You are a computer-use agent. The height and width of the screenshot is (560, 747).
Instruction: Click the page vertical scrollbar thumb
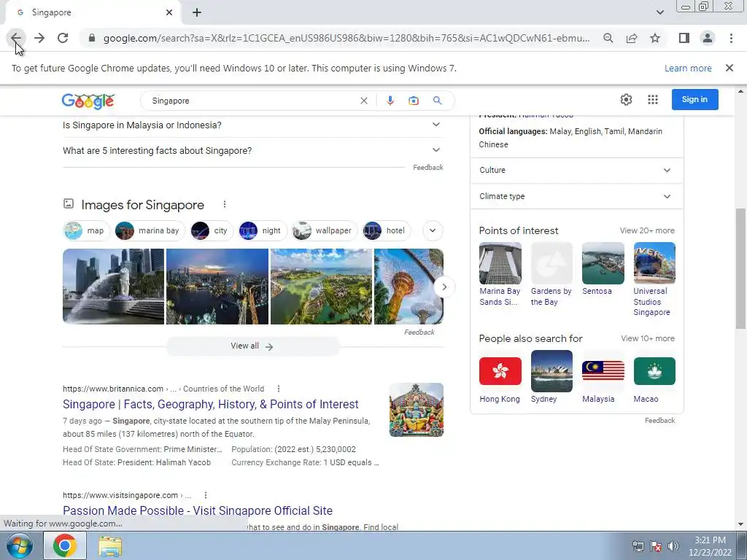tap(740, 268)
